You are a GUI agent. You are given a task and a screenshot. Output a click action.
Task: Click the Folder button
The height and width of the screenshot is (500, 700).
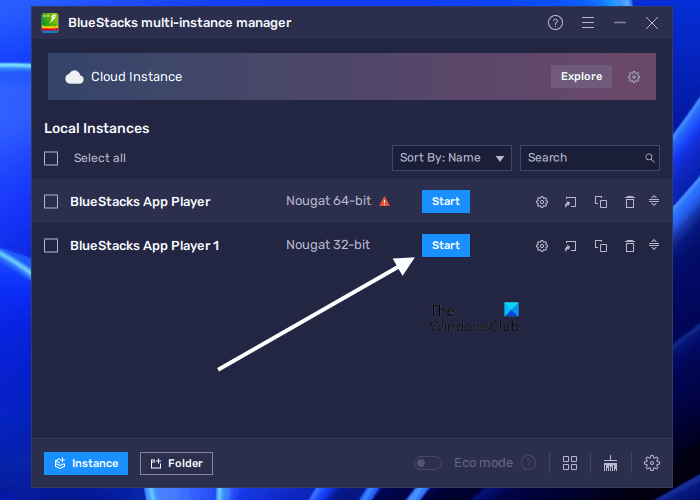tap(176, 463)
